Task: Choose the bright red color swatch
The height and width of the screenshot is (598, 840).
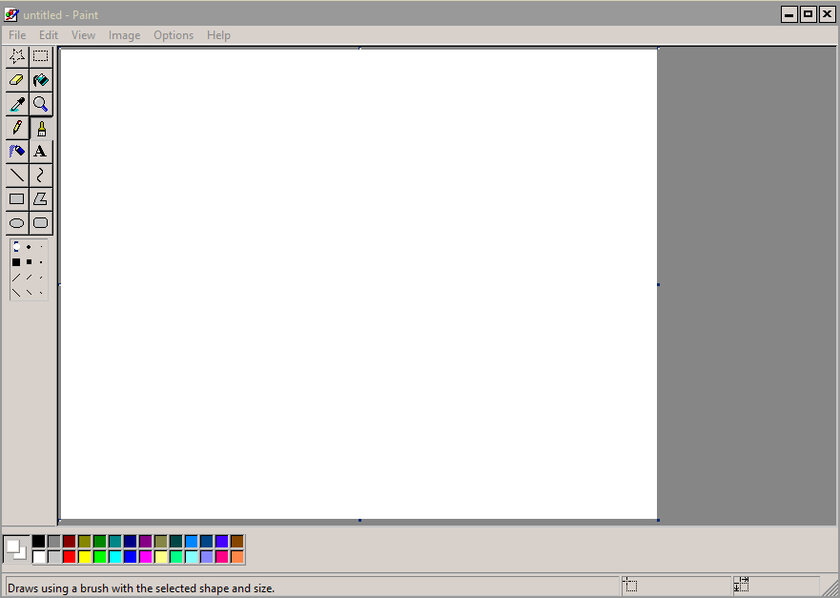Action: pyautogui.click(x=69, y=557)
